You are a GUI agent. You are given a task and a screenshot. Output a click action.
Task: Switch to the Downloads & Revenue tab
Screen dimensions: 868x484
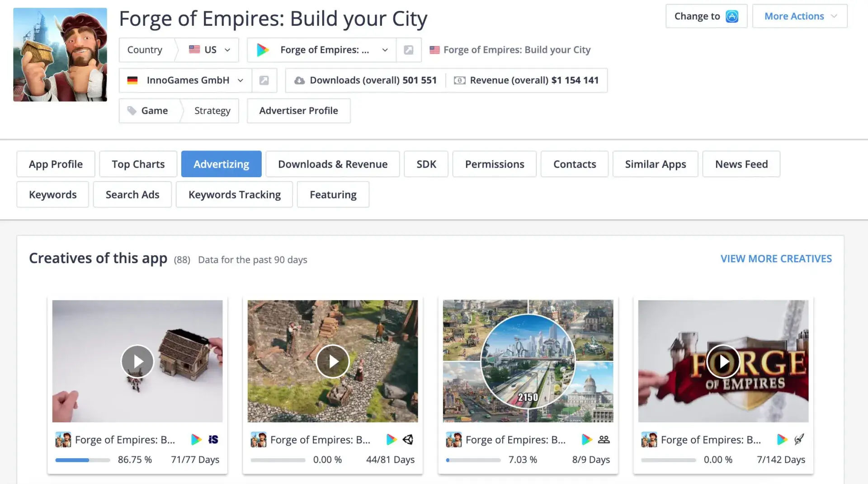[x=332, y=164]
